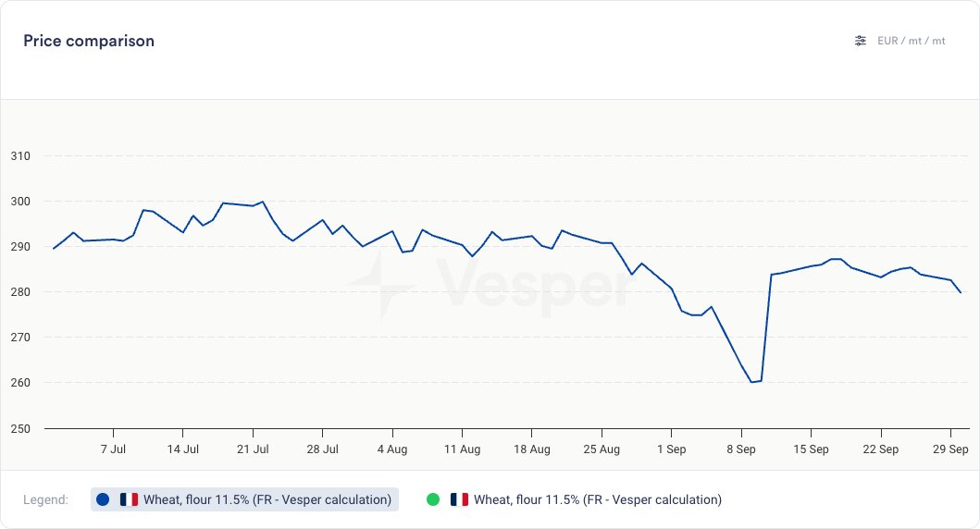Screen dimensions: 980x529
Task: Click the 250 value on the price axis
Action: [x=21, y=428]
